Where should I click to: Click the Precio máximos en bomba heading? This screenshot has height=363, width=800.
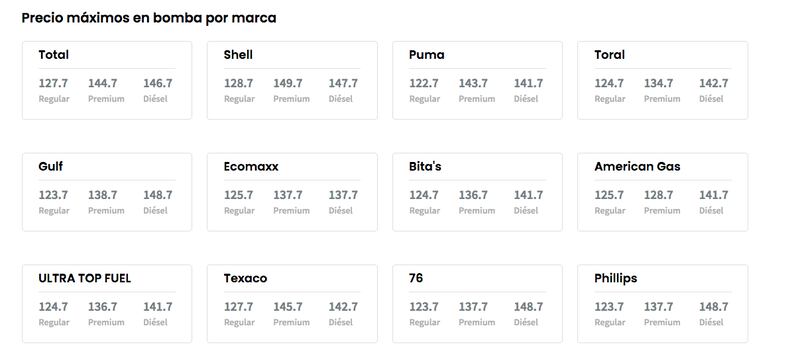(x=149, y=18)
